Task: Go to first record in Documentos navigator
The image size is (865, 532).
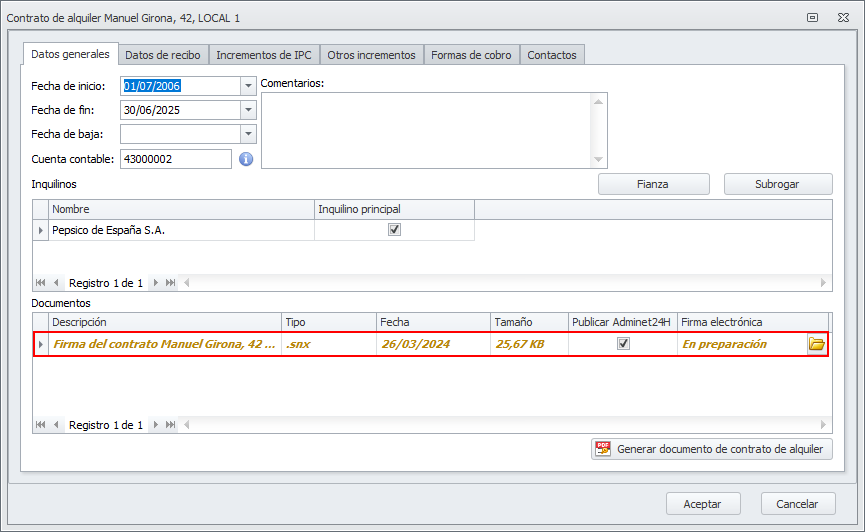Action: tap(40, 424)
